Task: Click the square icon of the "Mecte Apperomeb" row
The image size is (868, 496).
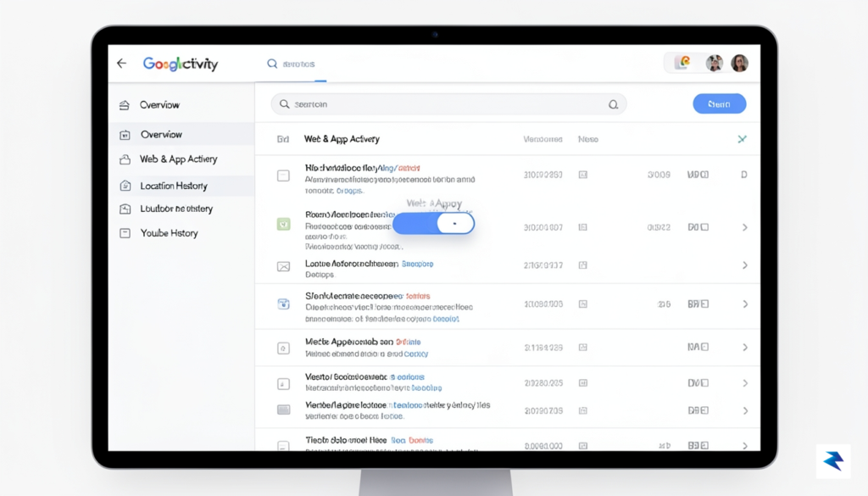Action: 283,348
